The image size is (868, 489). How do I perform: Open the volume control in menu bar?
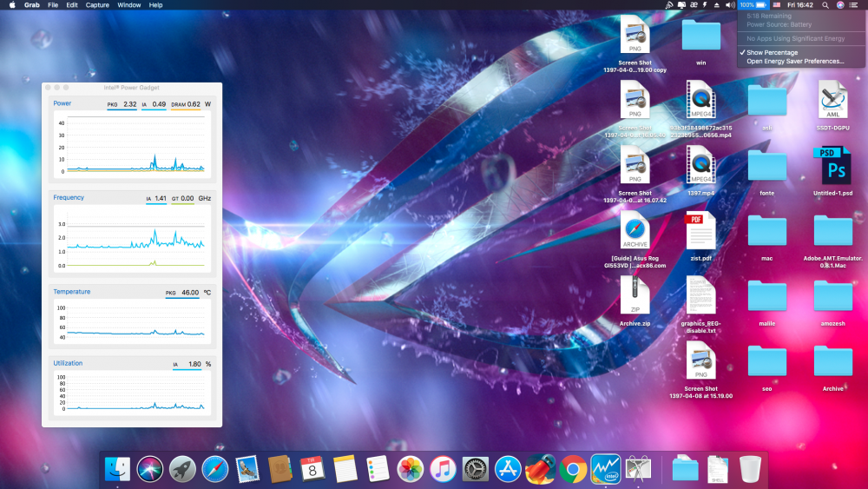click(x=730, y=5)
